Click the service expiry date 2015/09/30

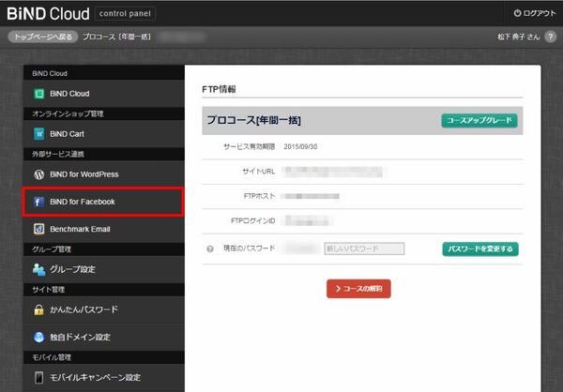point(300,147)
